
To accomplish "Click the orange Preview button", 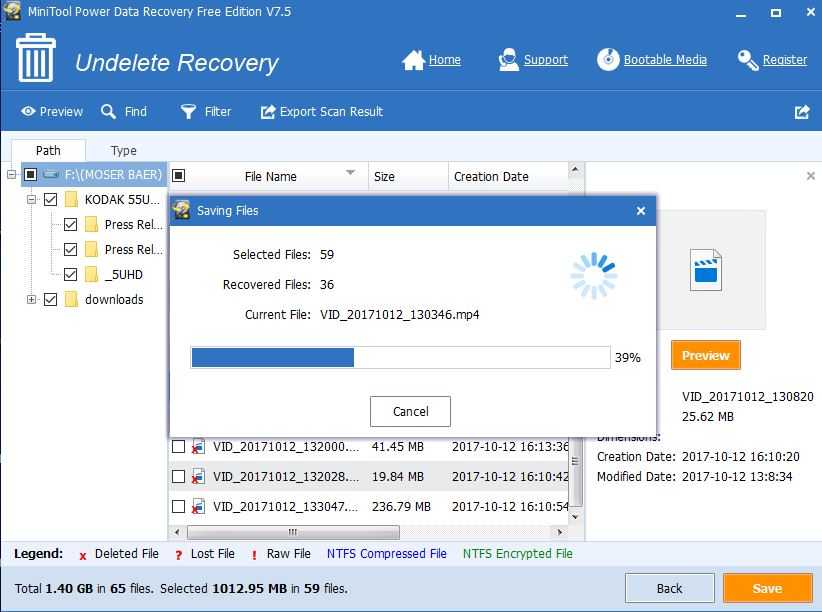I will [706, 355].
